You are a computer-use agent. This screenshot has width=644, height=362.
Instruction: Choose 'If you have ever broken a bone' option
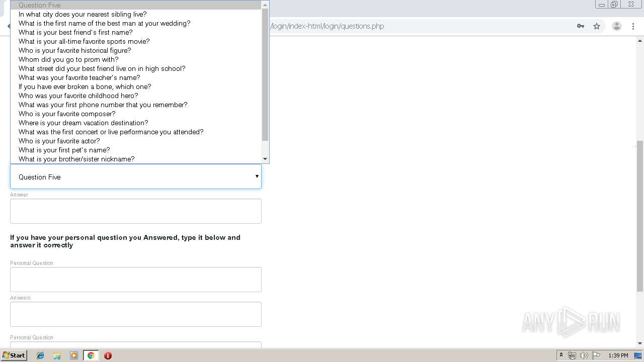pos(136,86)
